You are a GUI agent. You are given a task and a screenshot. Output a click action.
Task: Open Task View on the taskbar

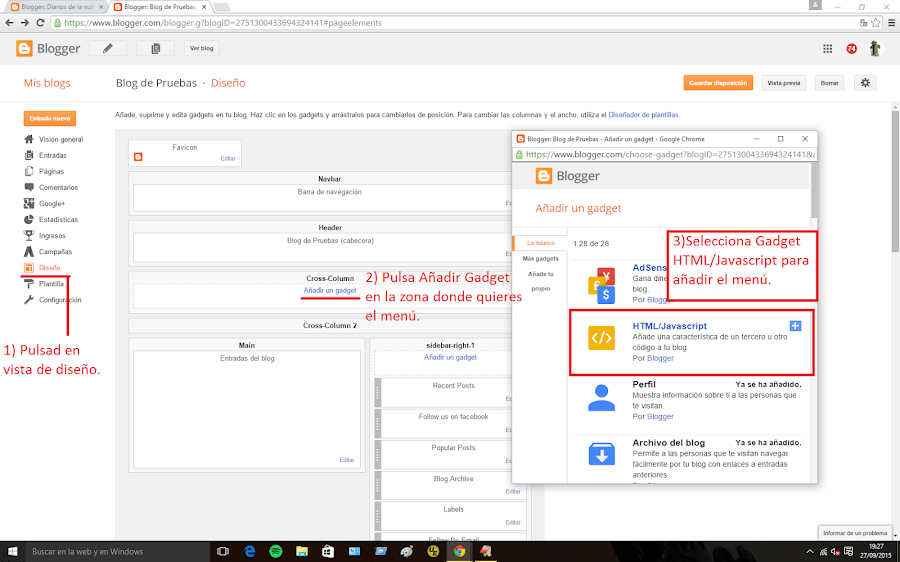223,552
